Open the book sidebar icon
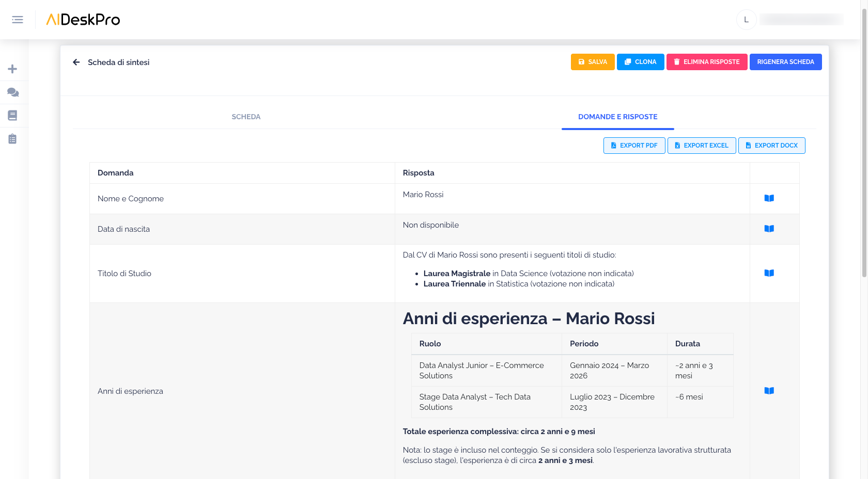868x479 pixels. point(12,116)
